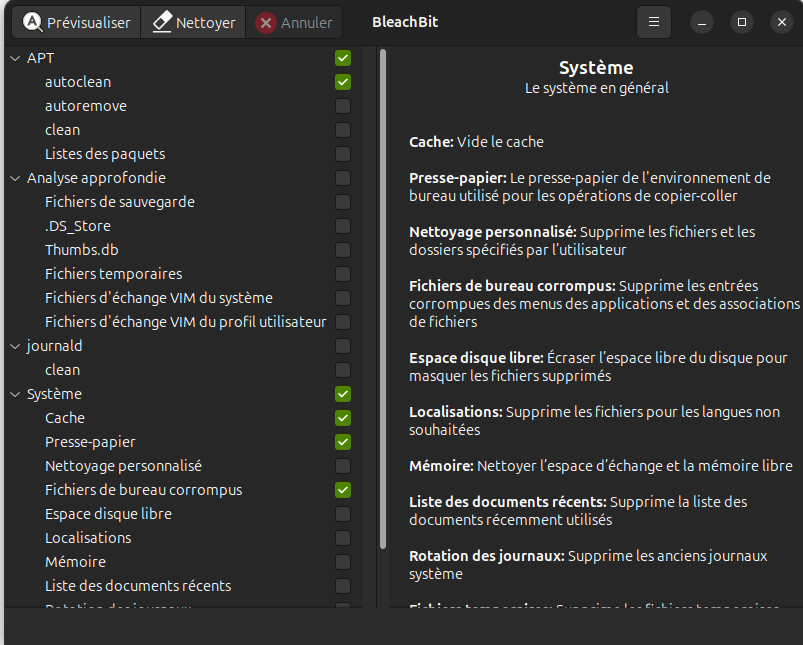Collapse the Analyse approfondie group
803x645 pixels.
click(15, 178)
